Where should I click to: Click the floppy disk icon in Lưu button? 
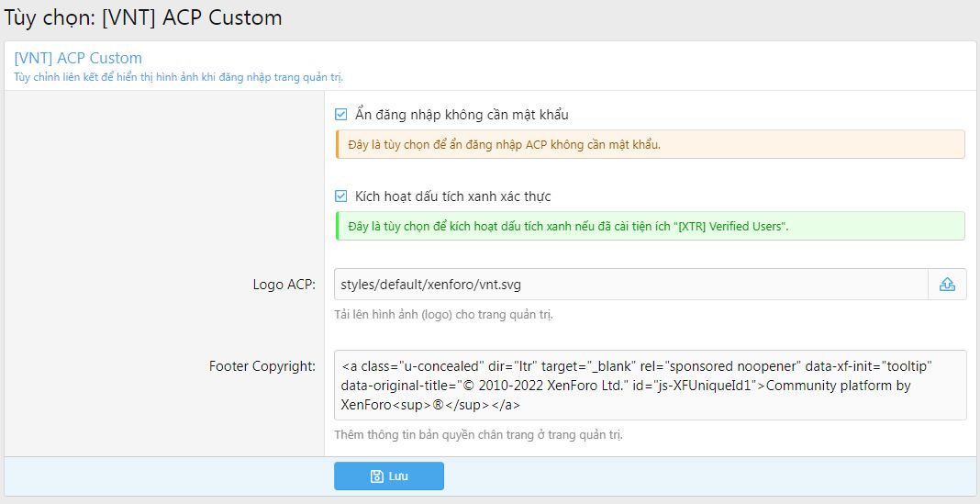pyautogui.click(x=376, y=476)
